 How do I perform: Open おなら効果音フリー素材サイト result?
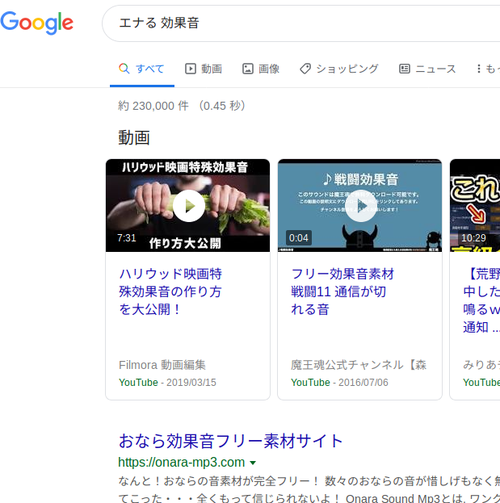point(231,441)
